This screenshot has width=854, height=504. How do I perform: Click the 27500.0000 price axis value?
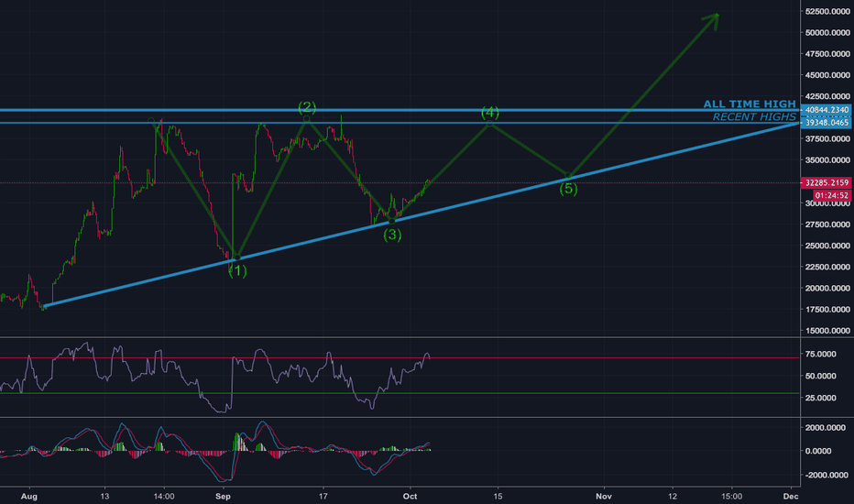tap(827, 225)
